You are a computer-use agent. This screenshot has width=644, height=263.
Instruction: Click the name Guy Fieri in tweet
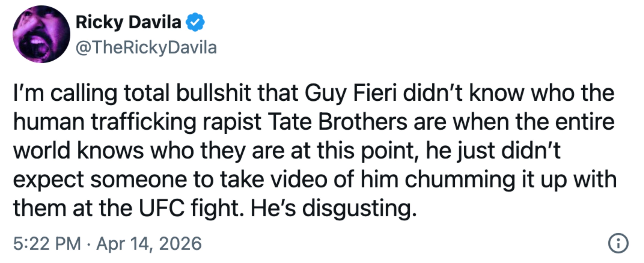pyautogui.click(x=351, y=93)
